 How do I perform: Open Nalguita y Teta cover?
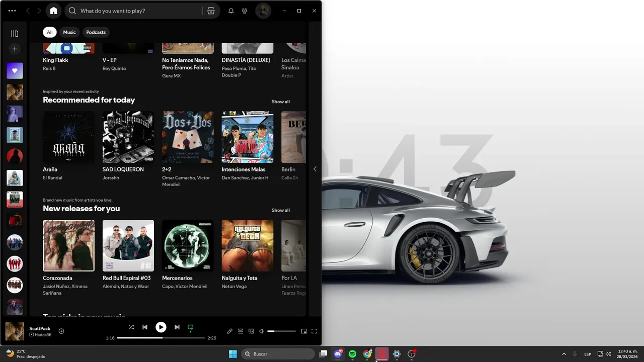(x=248, y=245)
